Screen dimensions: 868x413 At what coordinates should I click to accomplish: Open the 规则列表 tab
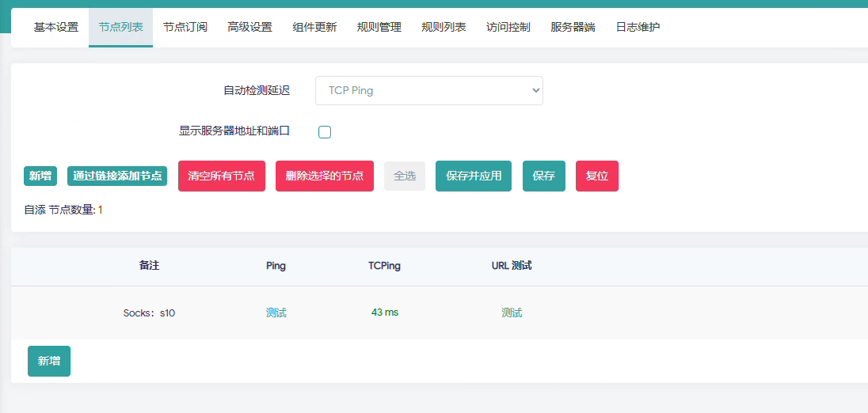[444, 27]
